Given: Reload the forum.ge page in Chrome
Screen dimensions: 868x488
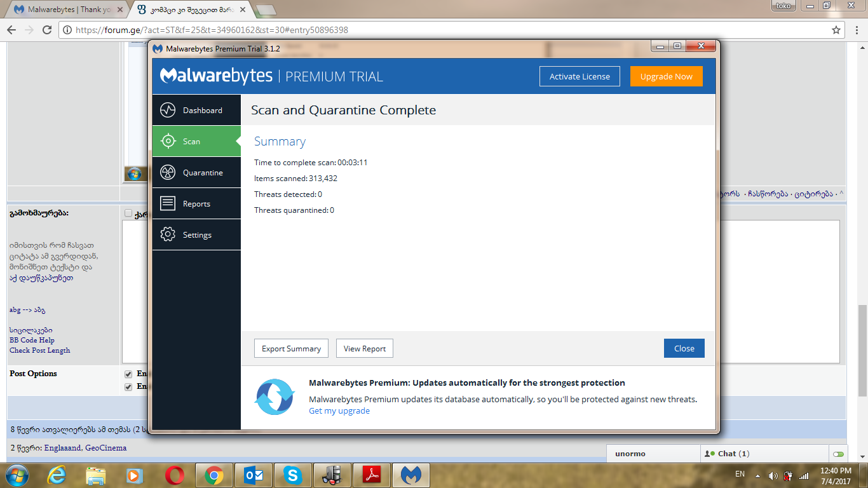Looking at the screenshot, I should click(46, 30).
